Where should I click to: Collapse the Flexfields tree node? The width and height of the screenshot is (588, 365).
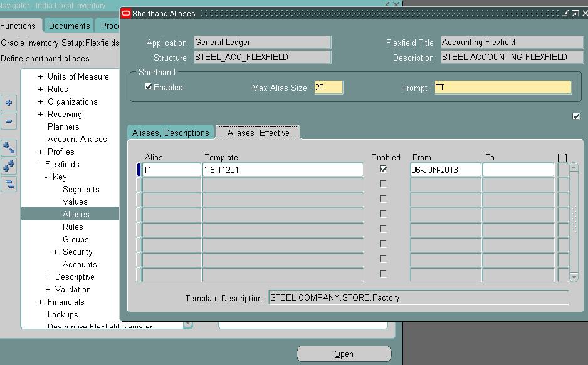point(39,164)
